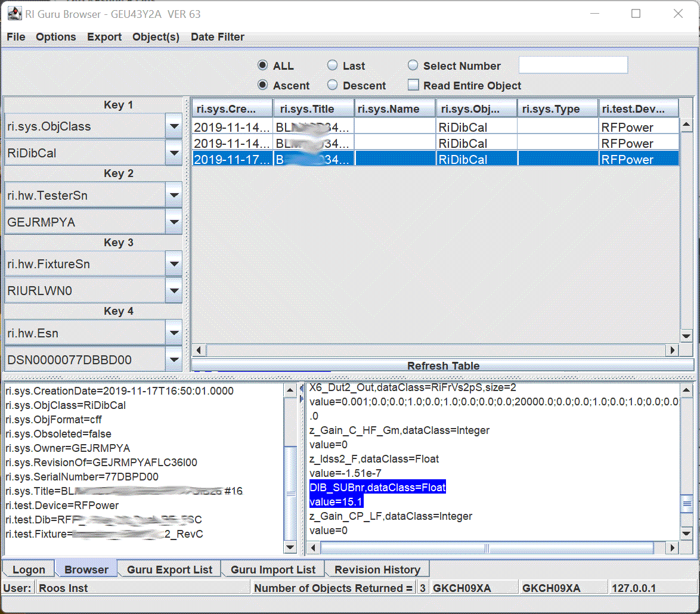Select the first 2019-11-14 table row

[436, 127]
